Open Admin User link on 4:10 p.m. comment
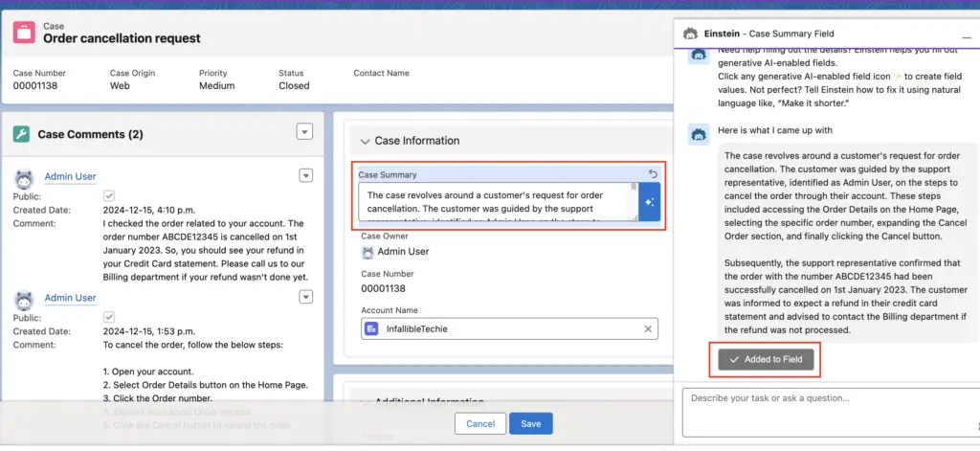Image resolution: width=980 pixels, height=451 pixels. click(70, 177)
